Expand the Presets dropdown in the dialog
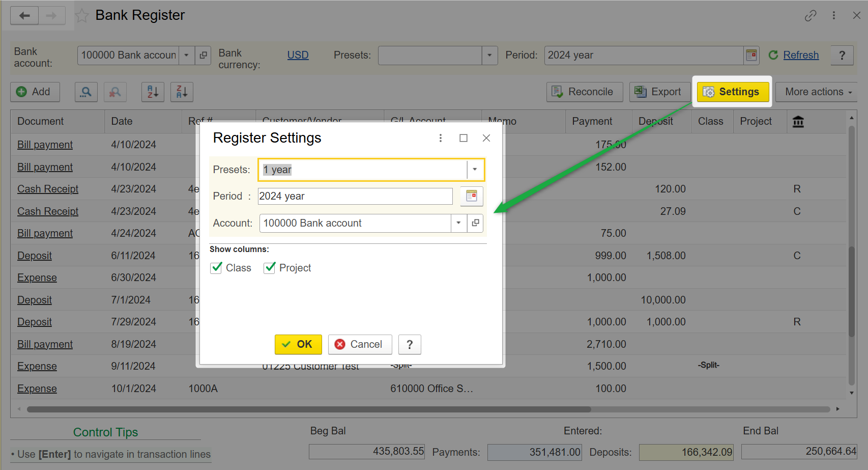 [x=475, y=170]
